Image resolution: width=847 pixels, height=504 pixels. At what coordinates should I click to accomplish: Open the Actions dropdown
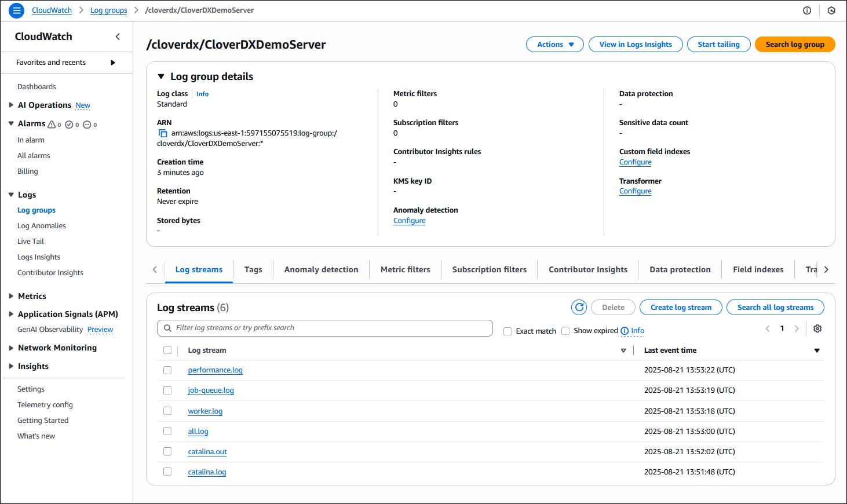point(554,44)
